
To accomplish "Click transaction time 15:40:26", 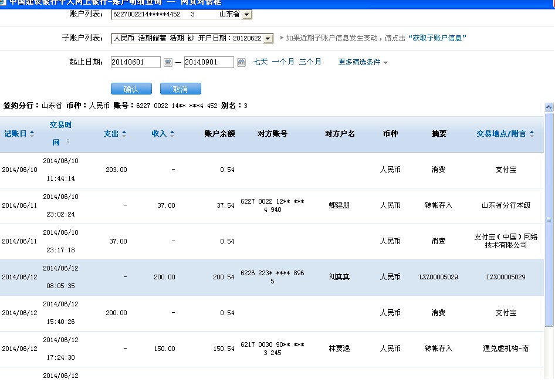I will click(60, 322).
